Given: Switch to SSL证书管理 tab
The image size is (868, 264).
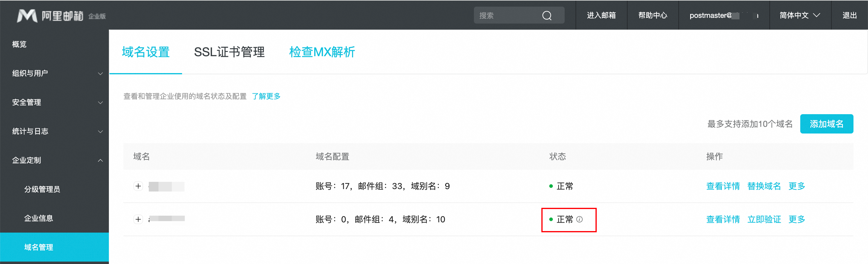Looking at the screenshot, I should point(229,52).
